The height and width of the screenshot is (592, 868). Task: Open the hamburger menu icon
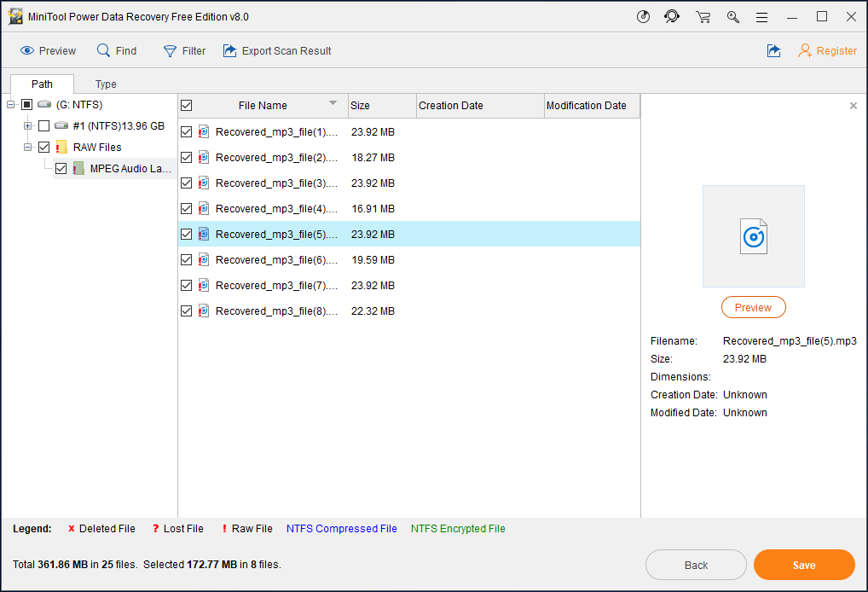[x=761, y=18]
